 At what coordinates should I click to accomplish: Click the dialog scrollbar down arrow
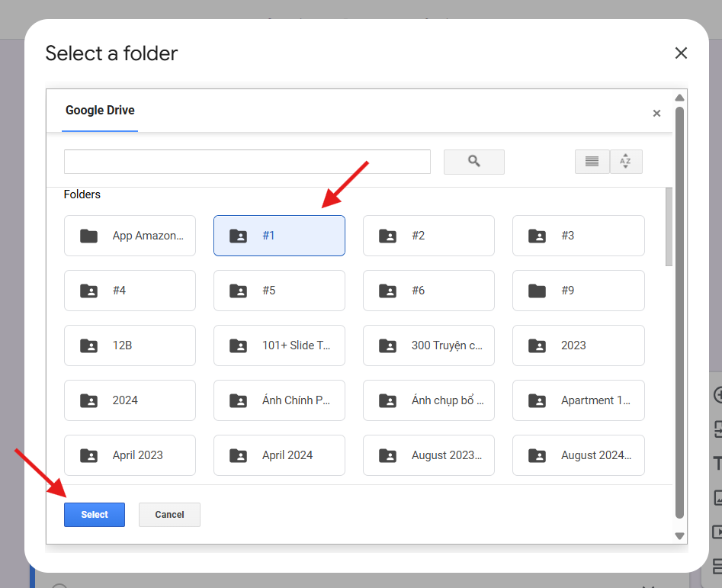(x=680, y=536)
